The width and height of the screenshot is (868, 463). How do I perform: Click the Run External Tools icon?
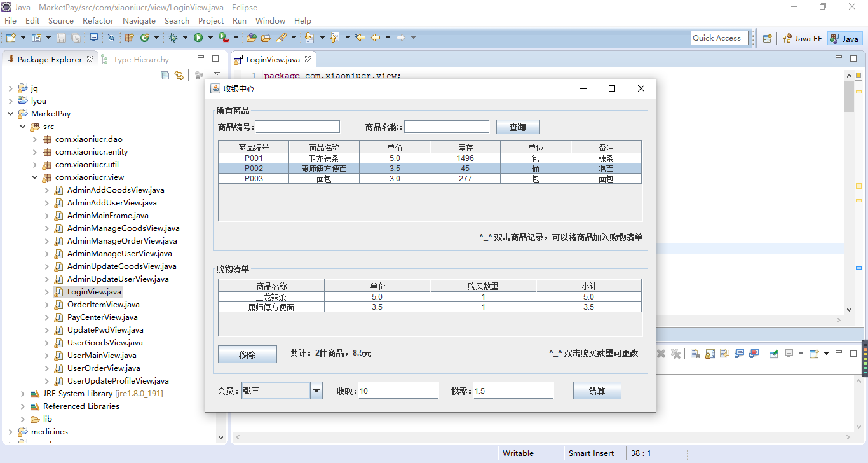pos(223,38)
